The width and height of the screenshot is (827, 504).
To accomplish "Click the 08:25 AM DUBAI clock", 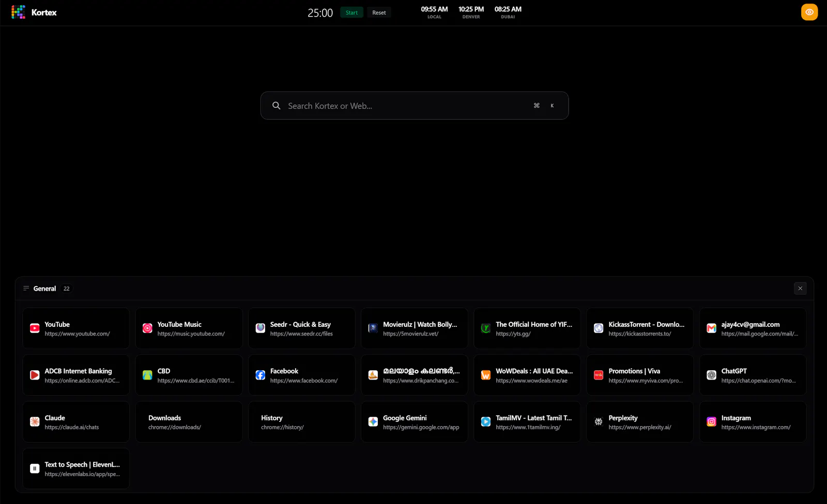I will 508,12.
